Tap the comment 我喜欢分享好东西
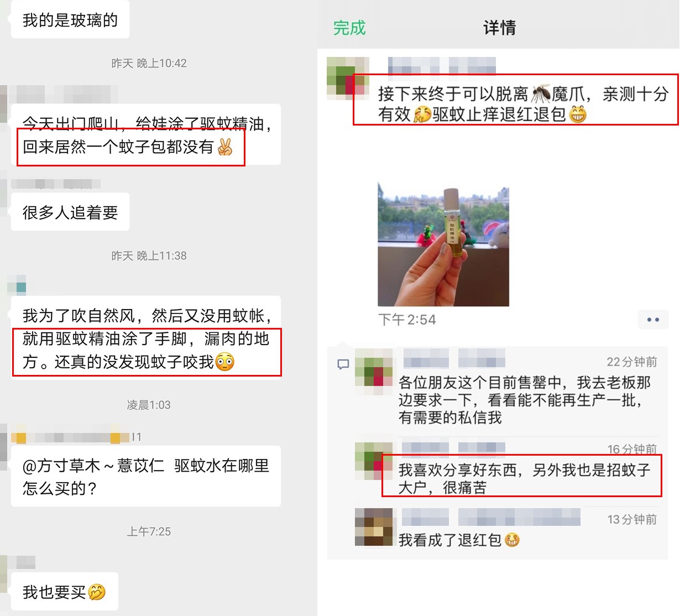Image resolution: width=685 pixels, height=616 pixels. pos(524,478)
